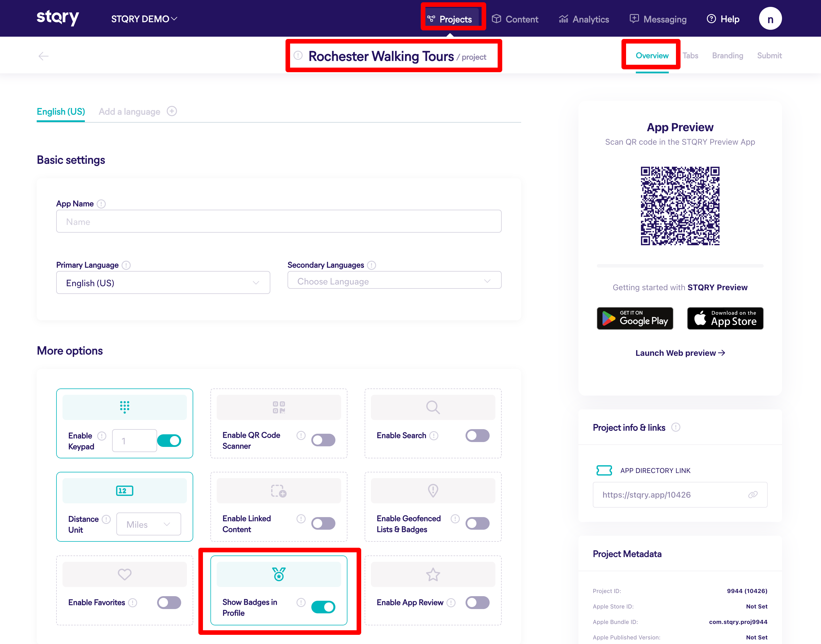Click the back arrow icon

click(43, 56)
